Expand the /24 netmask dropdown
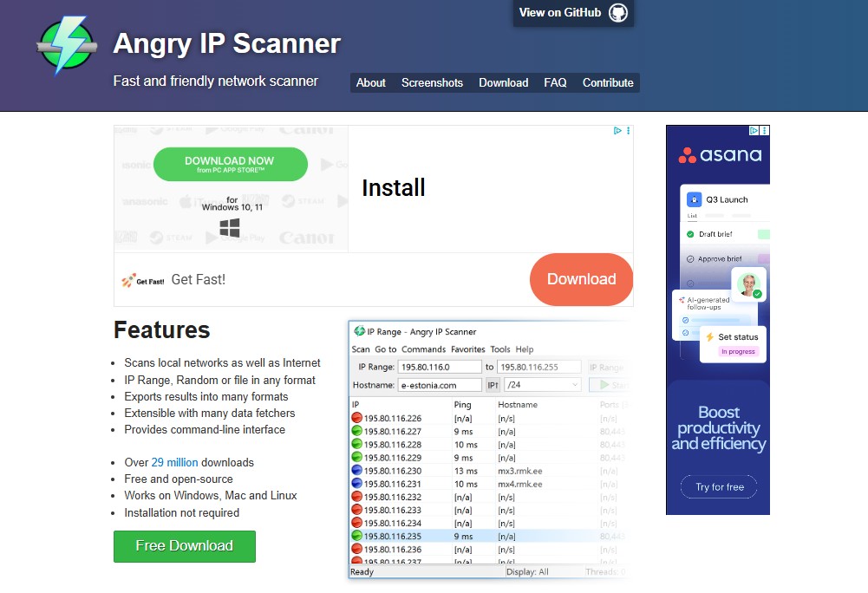The image size is (868, 593). pyautogui.click(x=543, y=385)
